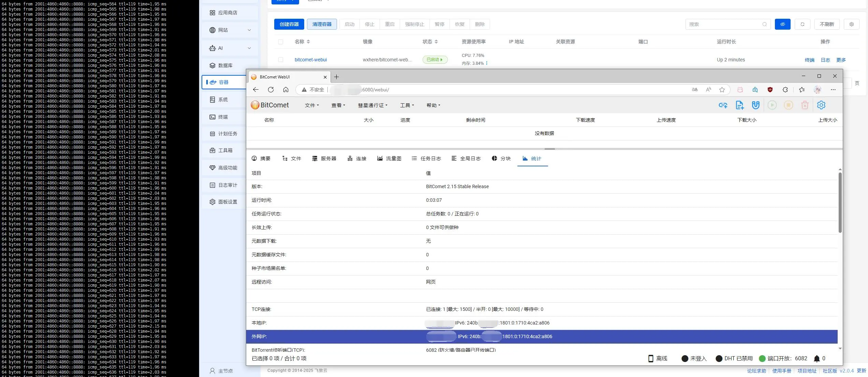Open new browser tab
This screenshot has height=377, width=868.
(337, 77)
